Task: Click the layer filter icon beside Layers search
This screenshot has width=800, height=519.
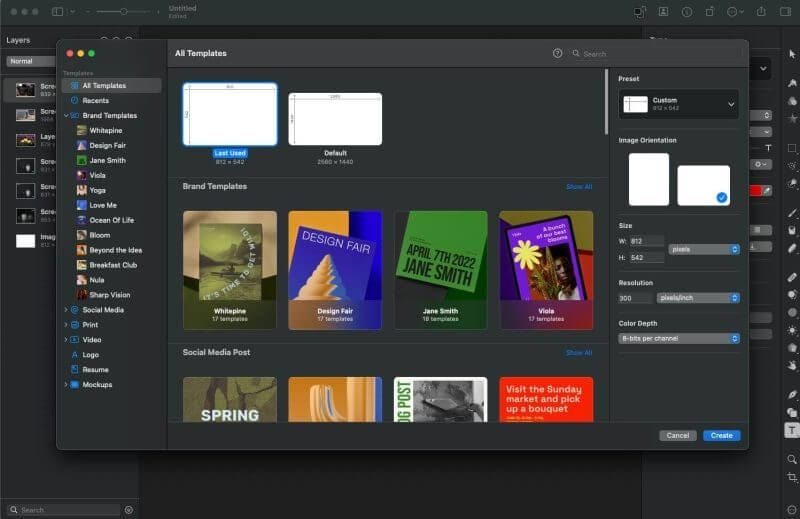Action: click(129, 509)
